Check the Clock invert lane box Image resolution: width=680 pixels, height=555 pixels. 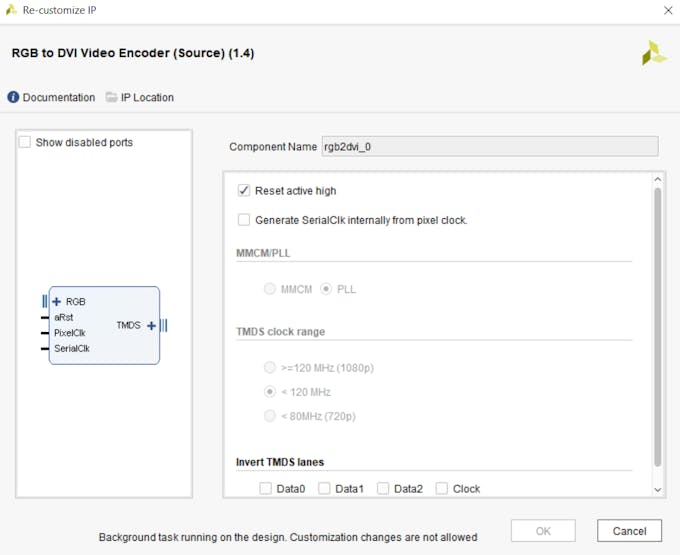441,489
